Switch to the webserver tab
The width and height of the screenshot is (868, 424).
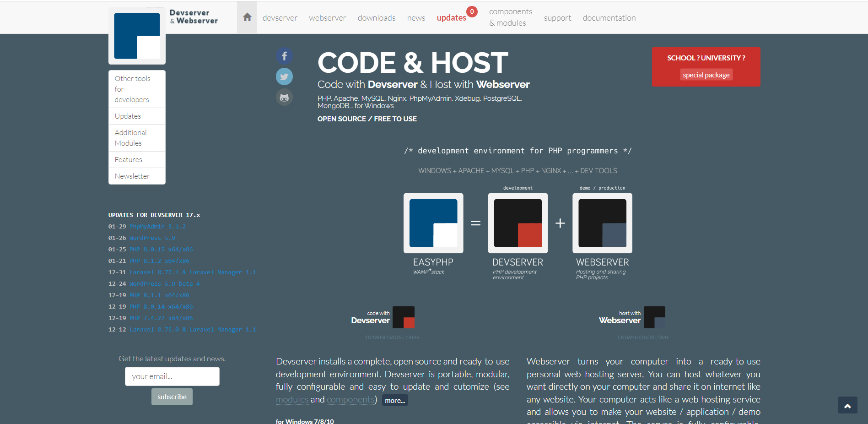327,17
